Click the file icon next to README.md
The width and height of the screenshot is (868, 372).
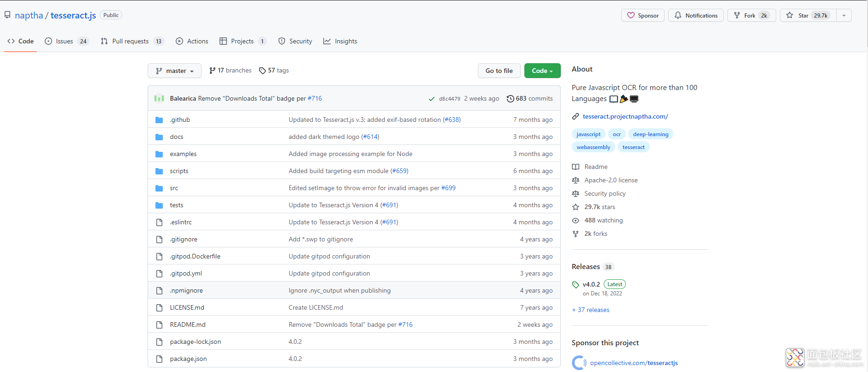click(x=159, y=324)
